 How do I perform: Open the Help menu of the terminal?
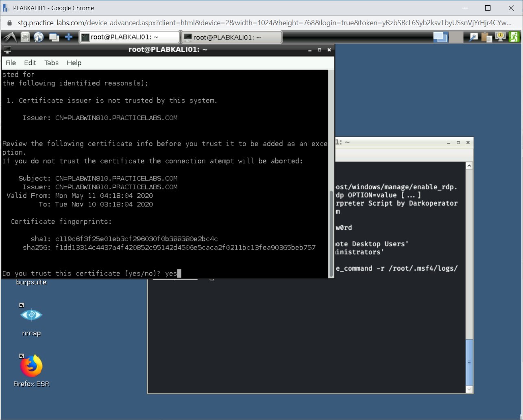pos(74,63)
